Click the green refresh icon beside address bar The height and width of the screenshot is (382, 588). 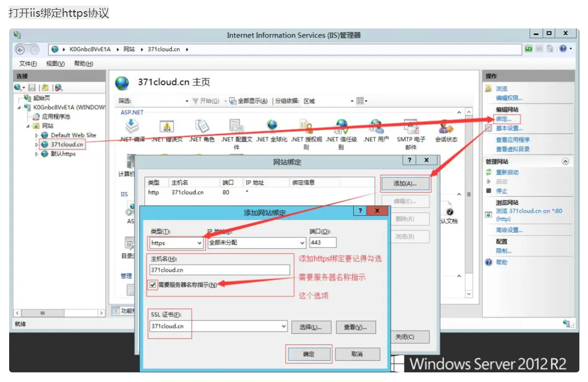[x=529, y=49]
